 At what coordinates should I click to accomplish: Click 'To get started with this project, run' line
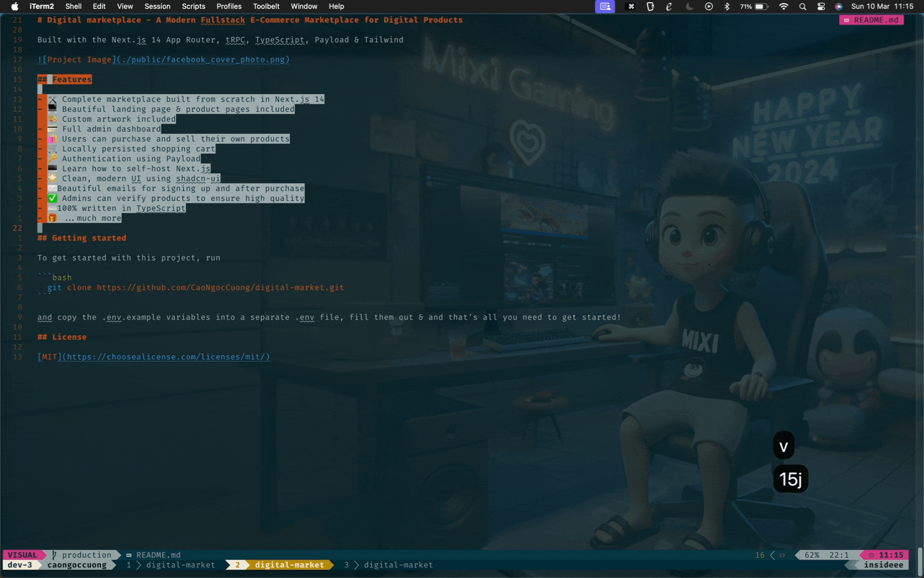click(x=129, y=258)
